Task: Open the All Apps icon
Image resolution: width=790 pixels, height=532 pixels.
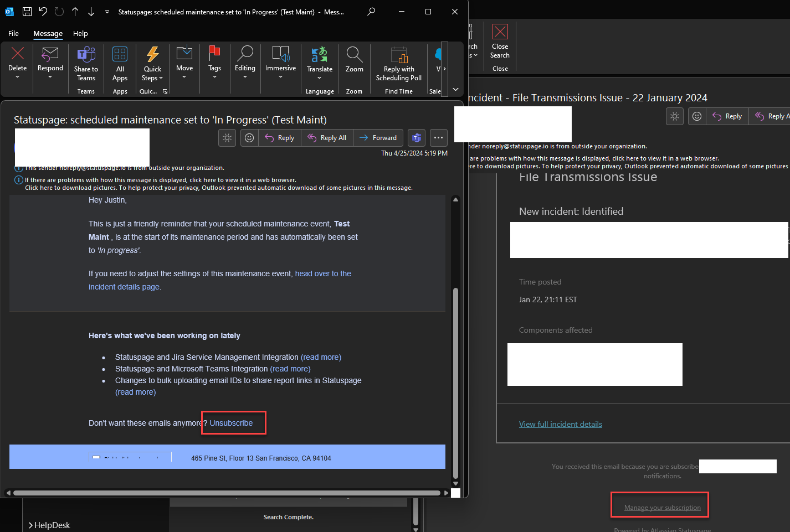Action: [x=120, y=54]
